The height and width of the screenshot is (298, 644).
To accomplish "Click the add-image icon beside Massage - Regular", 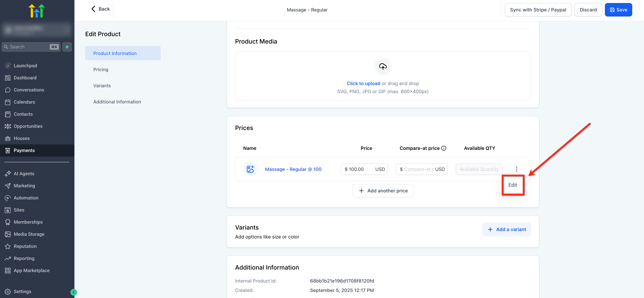I will point(250,169).
